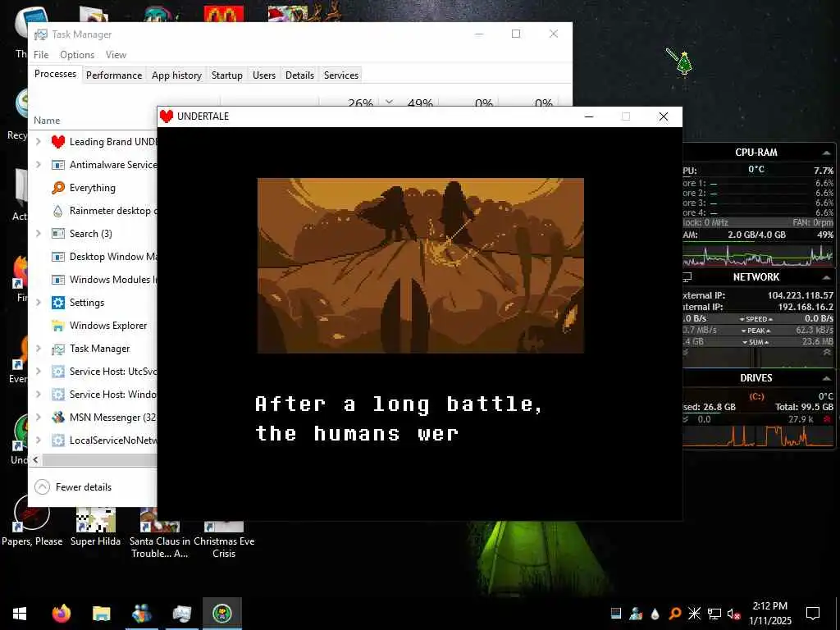Click the Task Manager process row icon
Screen dimensions: 840x630
58,349
